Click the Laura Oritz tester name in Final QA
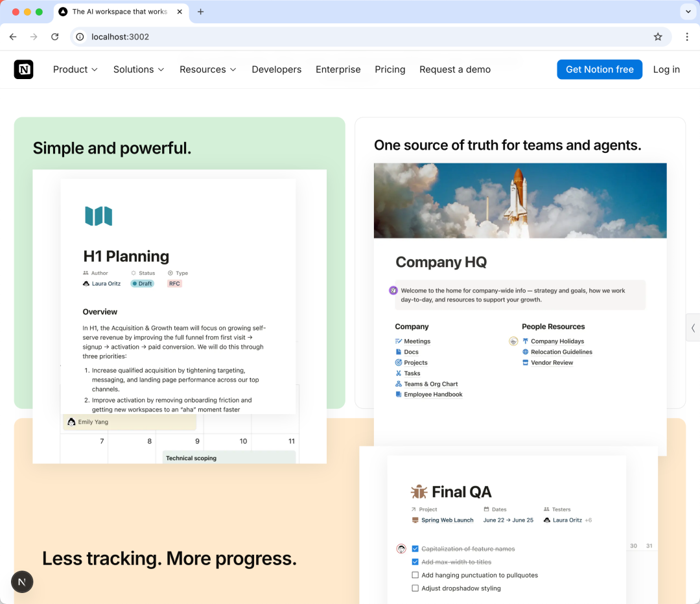This screenshot has width=700, height=604. point(567,520)
